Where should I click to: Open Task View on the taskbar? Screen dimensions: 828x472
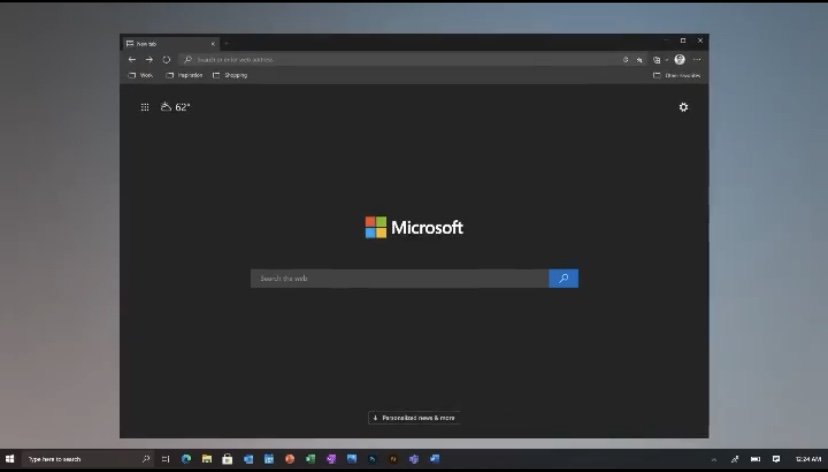coord(165,459)
